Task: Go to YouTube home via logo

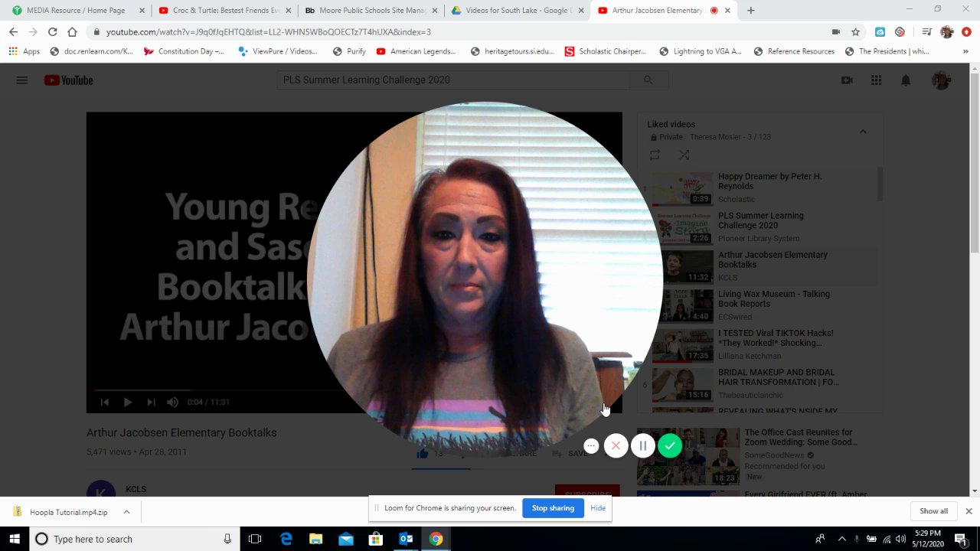Action: click(x=69, y=80)
